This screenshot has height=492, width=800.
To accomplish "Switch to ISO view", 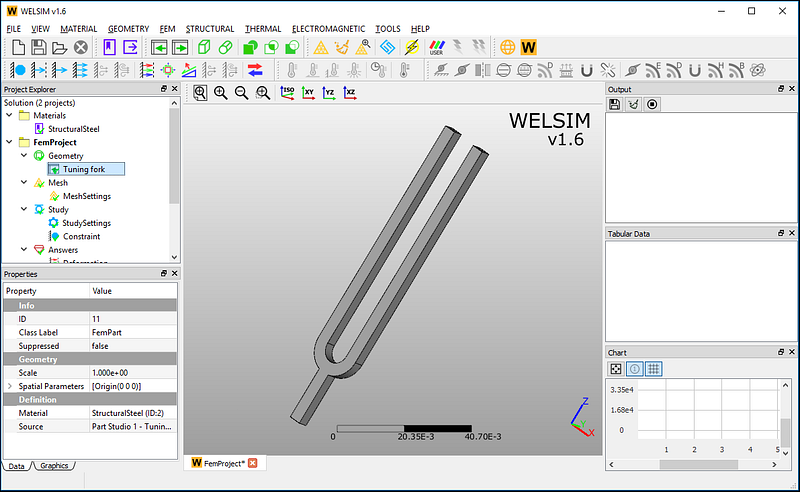I will pos(287,93).
